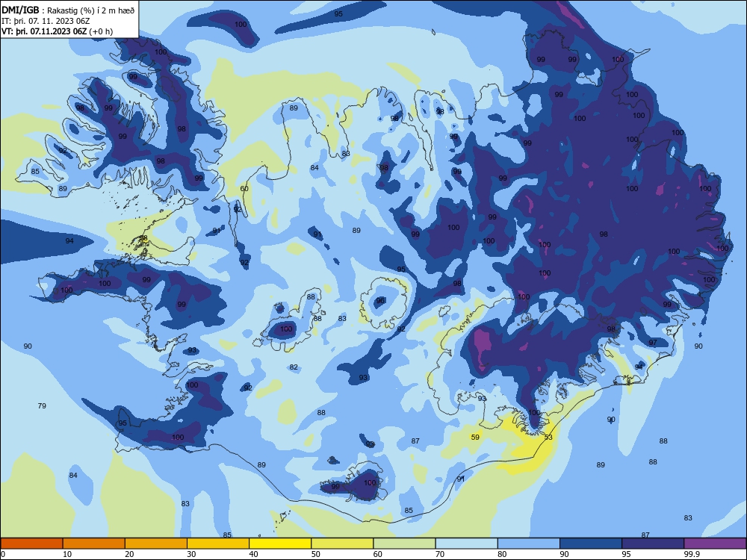This screenshot has width=747, height=560.
Task: Click the pale blue 70–80 legend swatch
Action: pos(466,544)
